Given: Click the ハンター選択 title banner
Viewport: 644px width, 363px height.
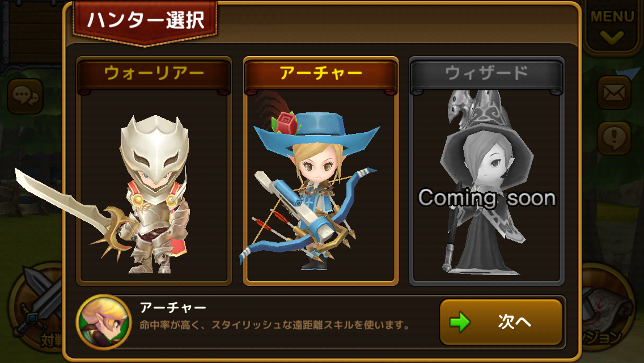Looking at the screenshot, I should click(x=145, y=20).
